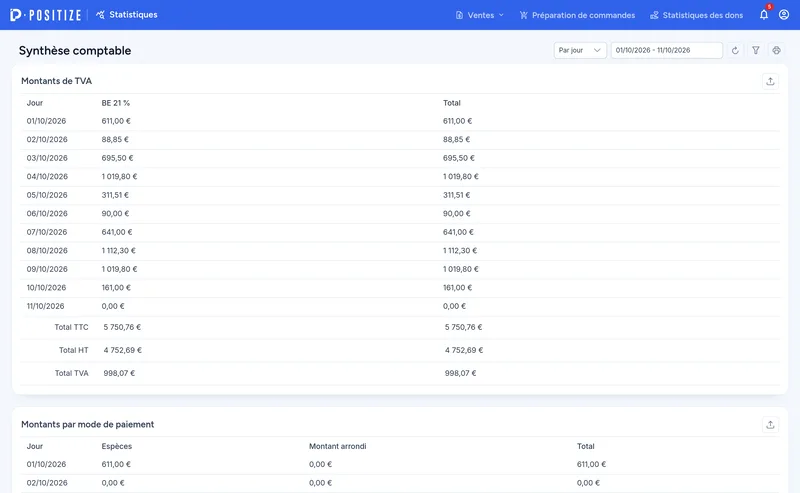
Task: Open the notifications bell
Action: click(764, 14)
